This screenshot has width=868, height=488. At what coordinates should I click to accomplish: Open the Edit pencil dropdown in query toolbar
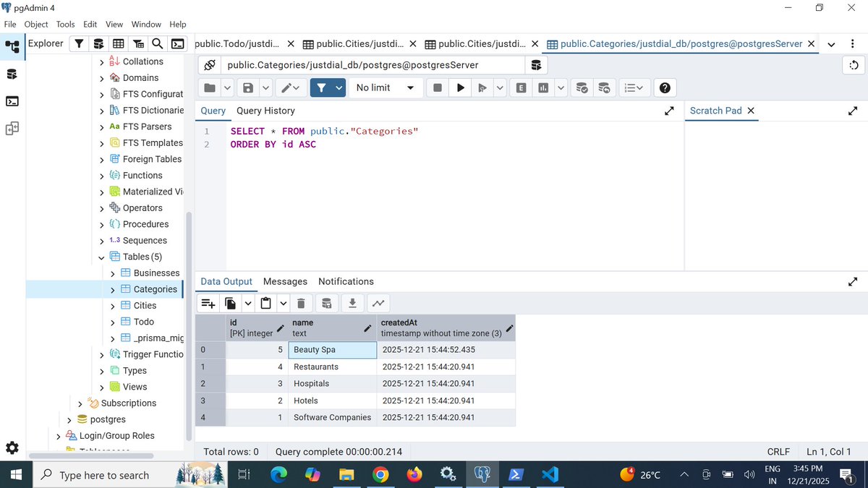click(x=292, y=87)
